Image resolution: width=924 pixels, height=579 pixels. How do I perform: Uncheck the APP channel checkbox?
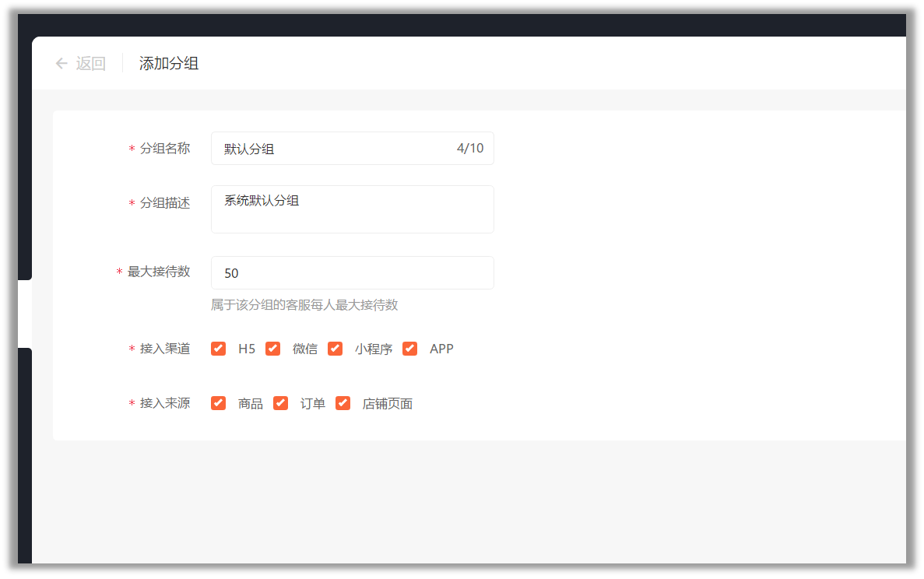pos(410,349)
